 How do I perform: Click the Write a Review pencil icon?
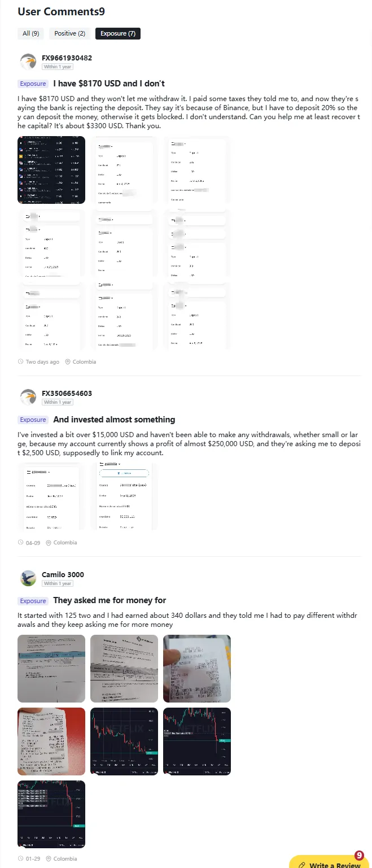(x=302, y=865)
